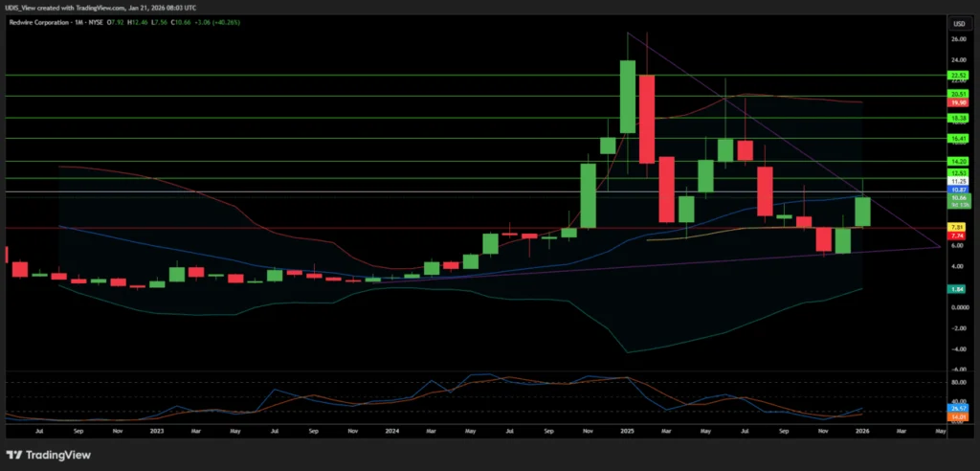980x471 pixels.
Task: Click the O7.92 open value in header
Action: pyautogui.click(x=115, y=23)
